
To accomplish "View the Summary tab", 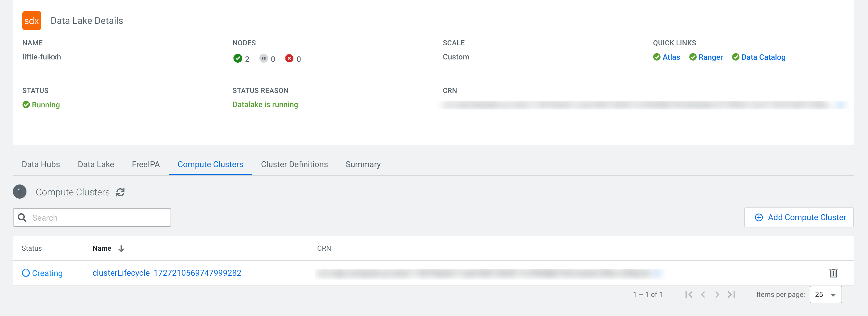I will [363, 164].
